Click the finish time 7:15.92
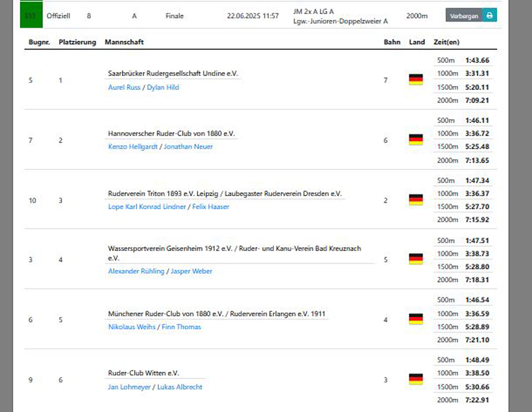 (477, 220)
